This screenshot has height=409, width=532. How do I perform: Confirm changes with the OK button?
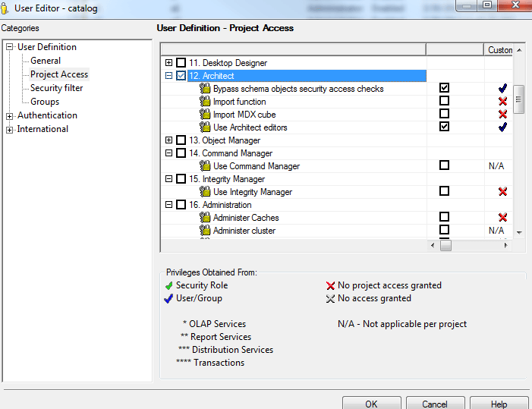coord(372,404)
